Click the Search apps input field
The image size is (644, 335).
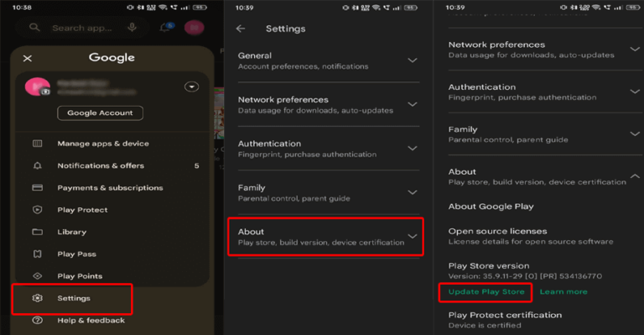(x=81, y=28)
